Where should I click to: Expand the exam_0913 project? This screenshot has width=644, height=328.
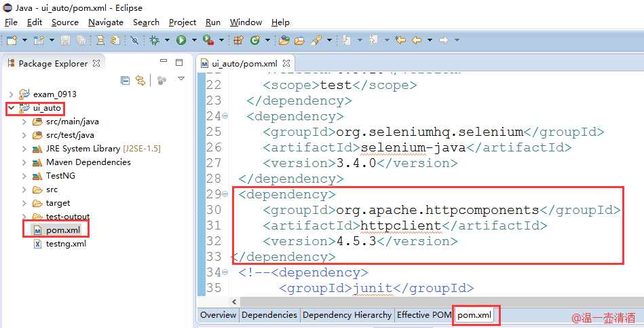11,94
